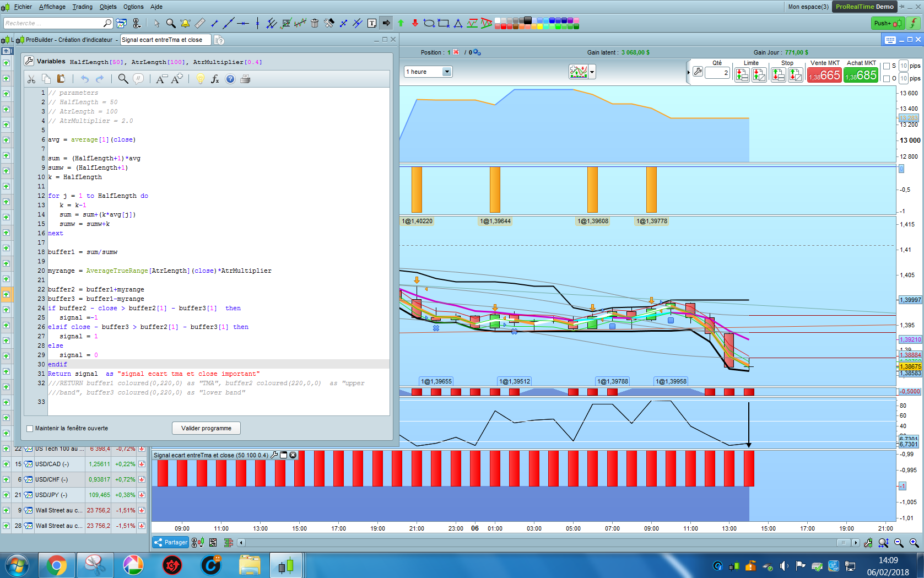
Task: Click the lightbulb help icon in editor toolbar
Action: pos(200,79)
